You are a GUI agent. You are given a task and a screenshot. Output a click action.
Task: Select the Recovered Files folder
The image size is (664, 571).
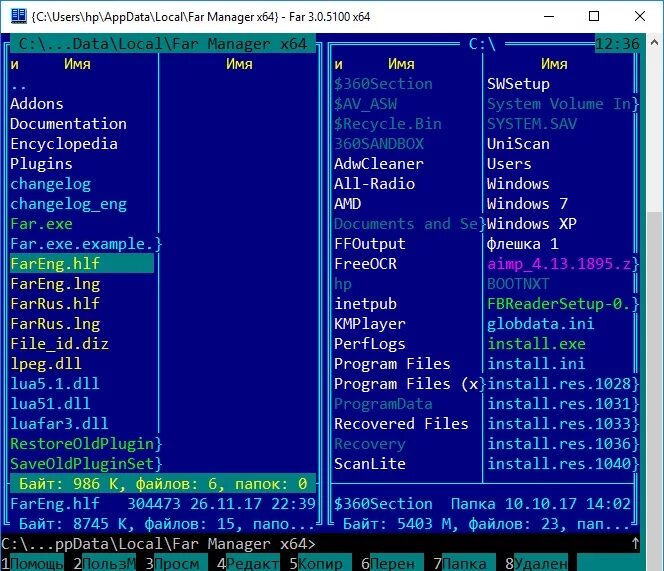(x=401, y=424)
